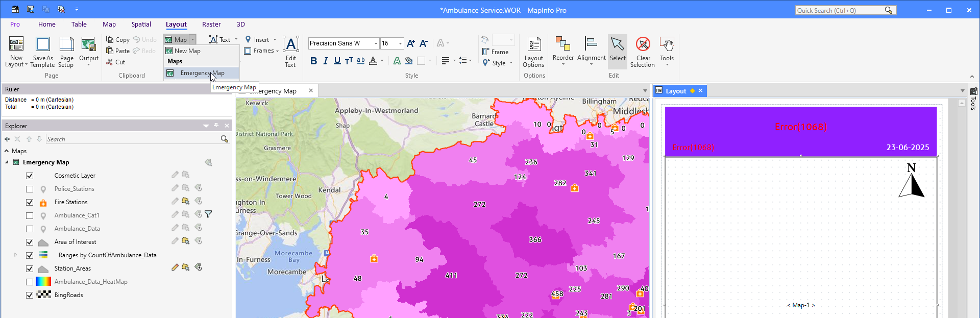Viewport: 980px width, 318px height.
Task: Open the Alignment tool
Action: pos(591,45)
